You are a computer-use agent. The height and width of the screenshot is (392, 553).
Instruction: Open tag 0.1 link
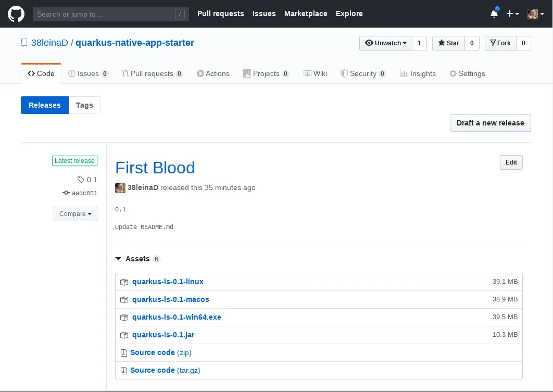tap(92, 180)
